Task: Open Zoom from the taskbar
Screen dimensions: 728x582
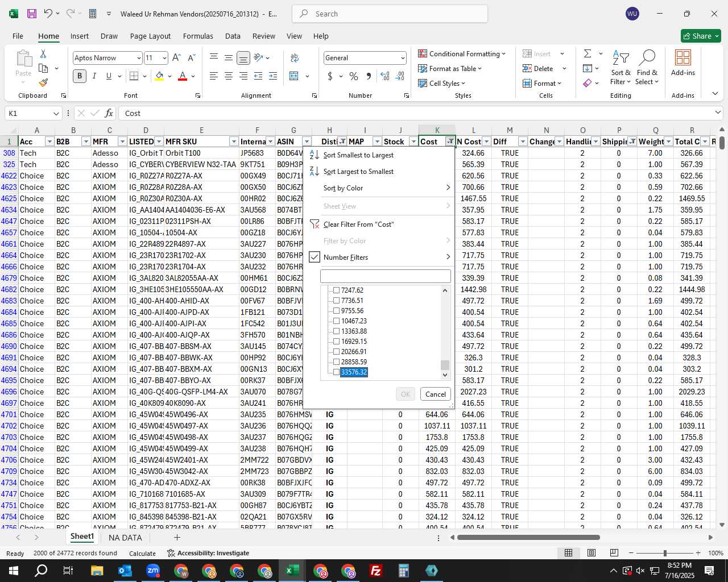Action: pos(153,571)
